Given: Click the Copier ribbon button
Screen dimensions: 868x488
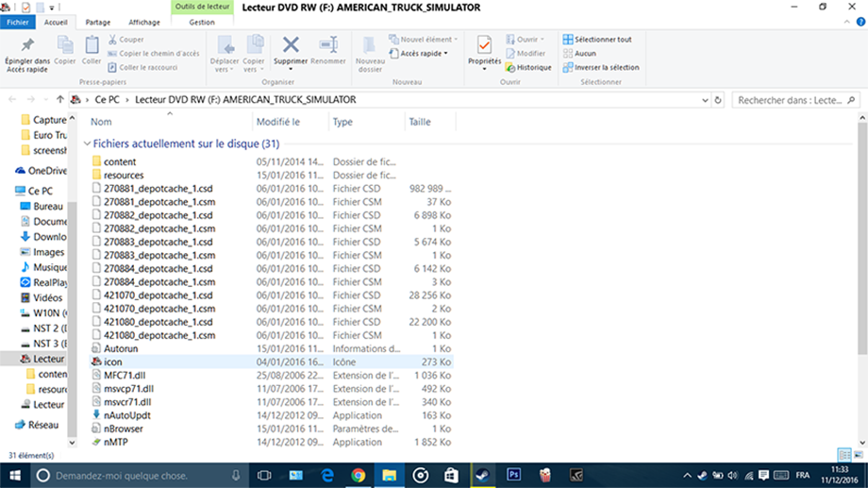Looking at the screenshot, I should pyautogui.click(x=65, y=50).
